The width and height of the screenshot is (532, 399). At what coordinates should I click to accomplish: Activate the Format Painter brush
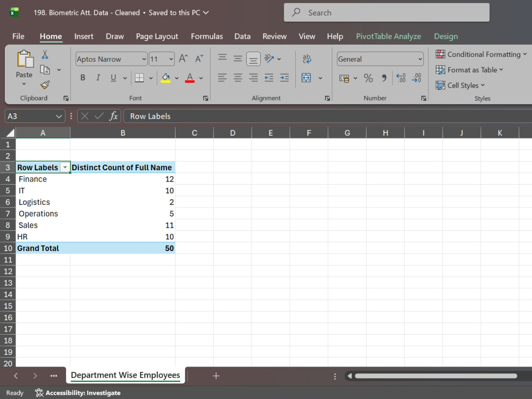[x=45, y=85]
